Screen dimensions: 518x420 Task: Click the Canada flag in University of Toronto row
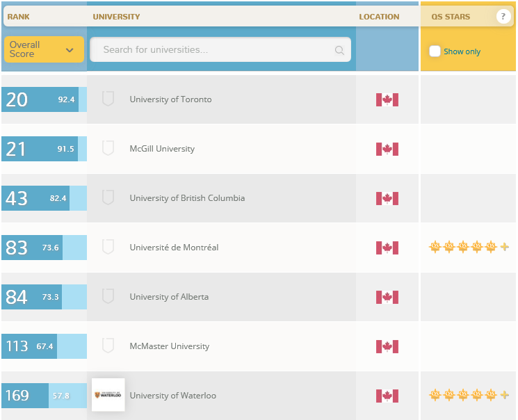tap(387, 99)
